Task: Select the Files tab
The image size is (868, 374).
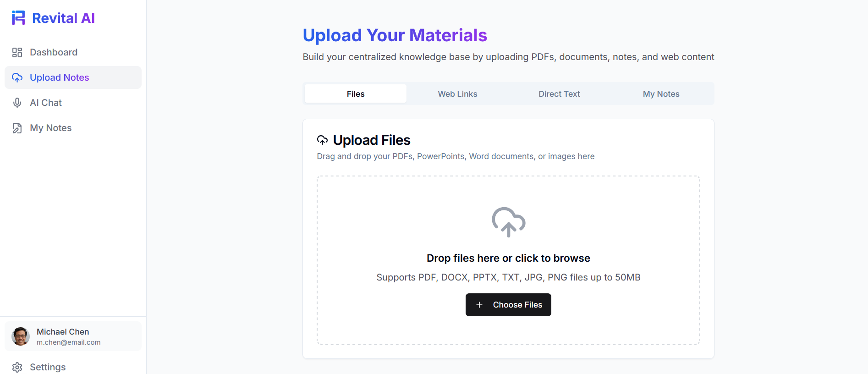Action: [x=356, y=94]
